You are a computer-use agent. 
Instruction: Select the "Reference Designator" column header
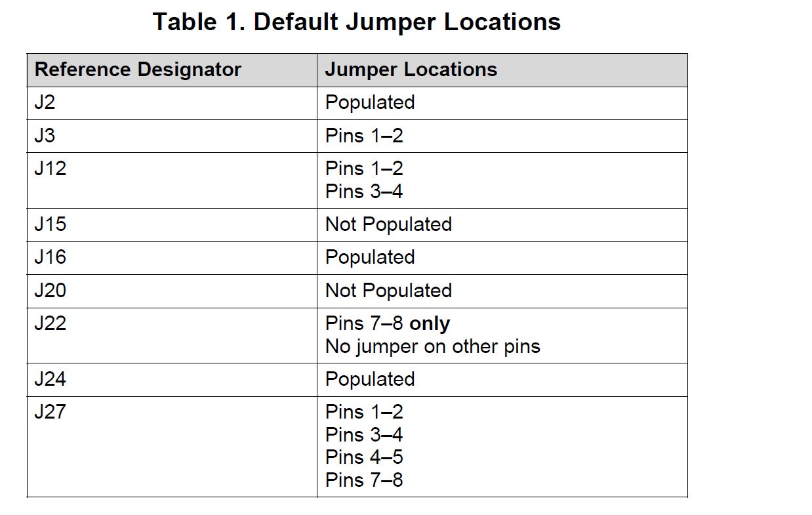(138, 70)
